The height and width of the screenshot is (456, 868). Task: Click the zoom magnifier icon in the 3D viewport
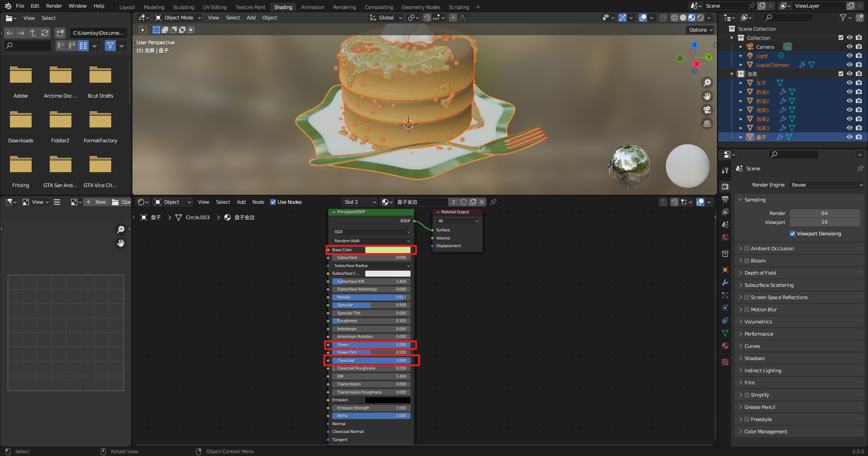(707, 83)
